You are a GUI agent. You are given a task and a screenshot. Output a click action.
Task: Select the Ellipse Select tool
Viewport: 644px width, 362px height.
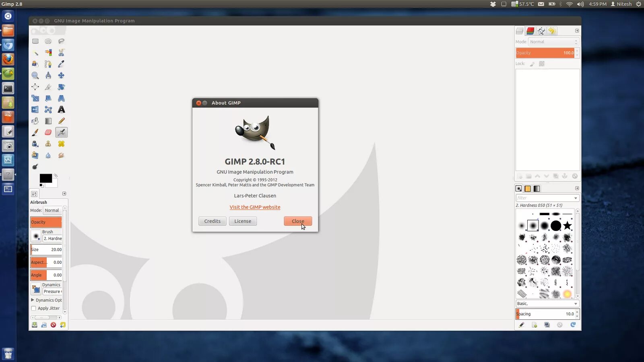pyautogui.click(x=48, y=41)
